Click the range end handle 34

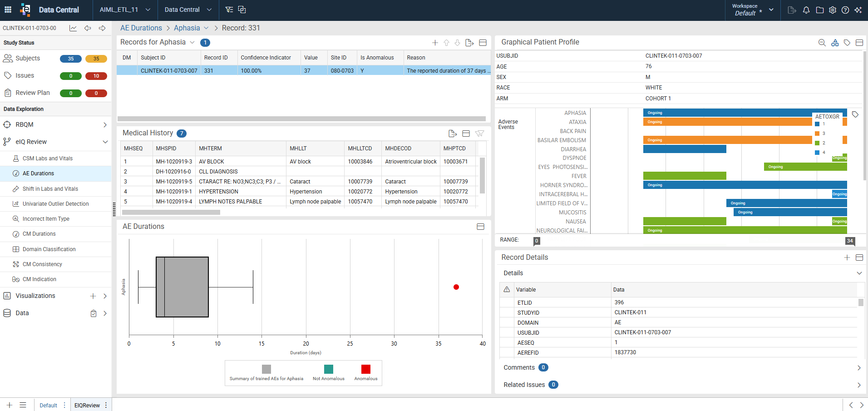(x=850, y=241)
